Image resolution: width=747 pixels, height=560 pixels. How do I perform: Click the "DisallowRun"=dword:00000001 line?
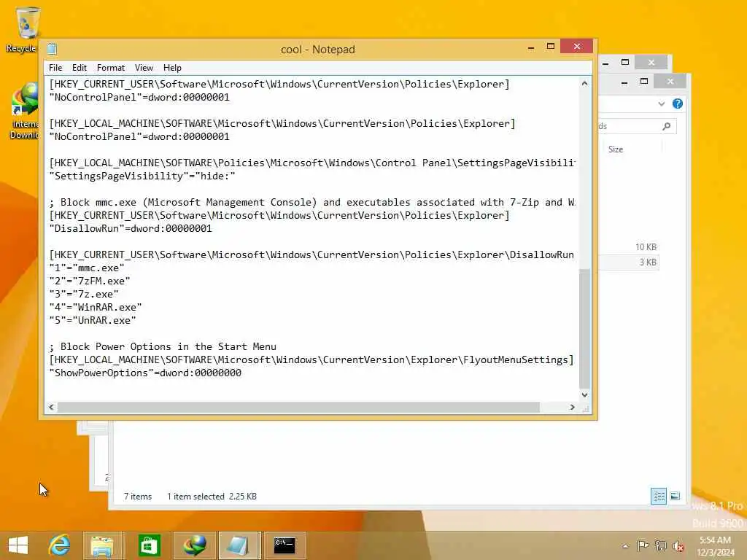pos(131,228)
